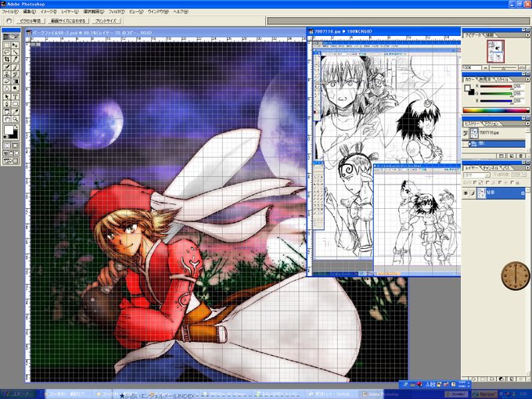The height and width of the screenshot is (399, 532).
Task: Select the Eyedropper tool
Action: (x=15, y=112)
